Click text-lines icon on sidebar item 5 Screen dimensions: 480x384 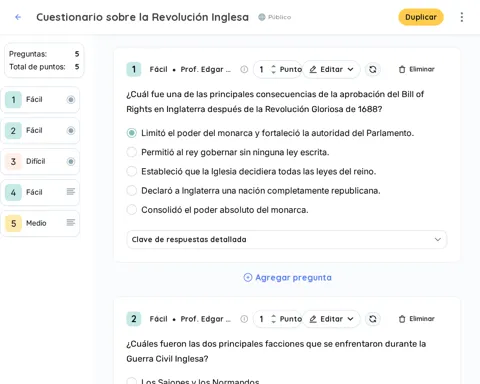71,223
